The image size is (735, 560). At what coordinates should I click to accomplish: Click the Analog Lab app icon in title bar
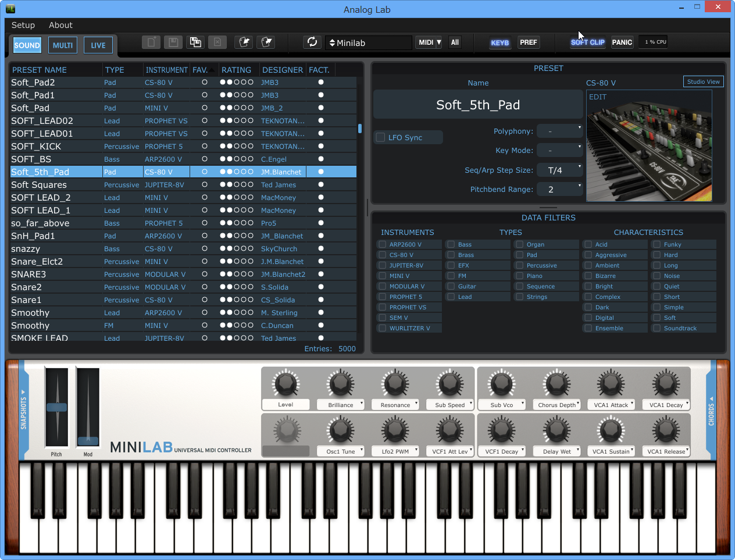coord(10,9)
